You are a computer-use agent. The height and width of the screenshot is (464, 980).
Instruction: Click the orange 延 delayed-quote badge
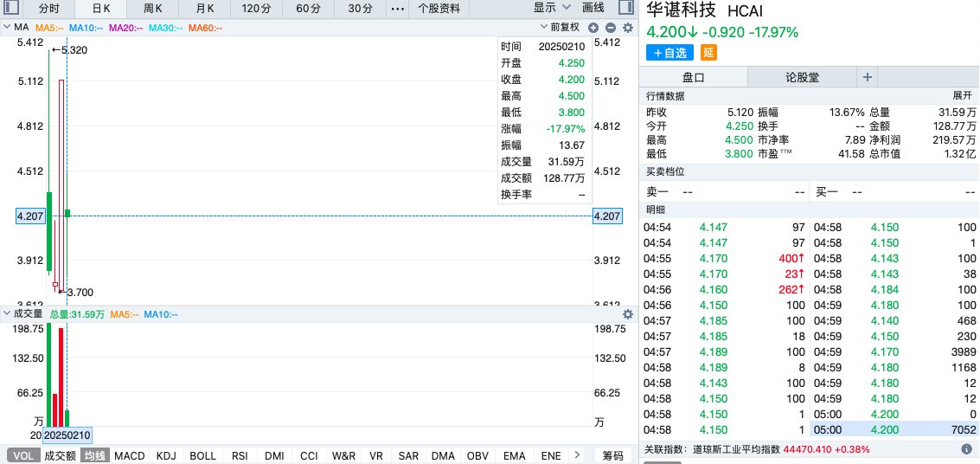click(708, 53)
